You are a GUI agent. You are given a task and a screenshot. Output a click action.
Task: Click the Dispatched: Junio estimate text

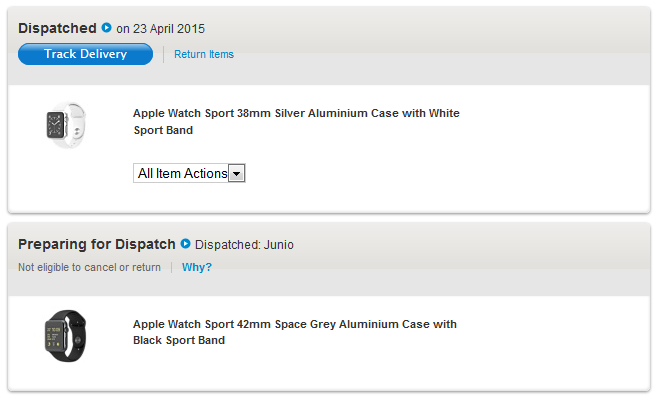click(244, 245)
